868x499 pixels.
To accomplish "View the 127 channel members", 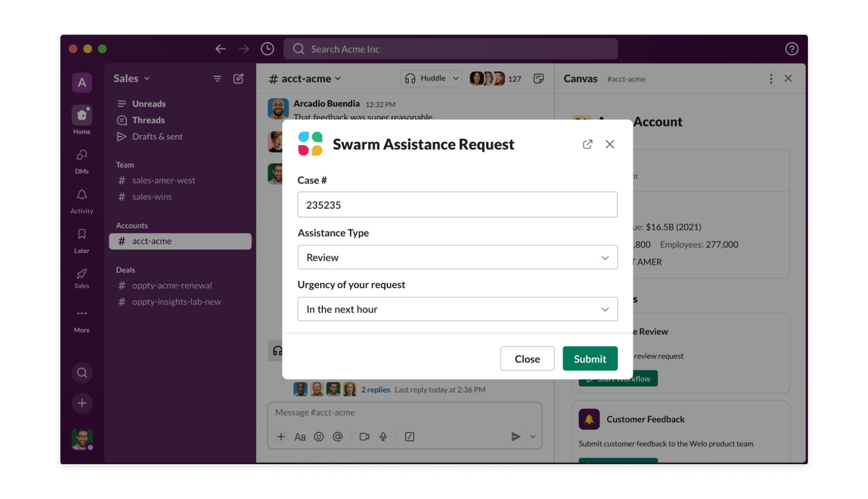I will tap(496, 79).
